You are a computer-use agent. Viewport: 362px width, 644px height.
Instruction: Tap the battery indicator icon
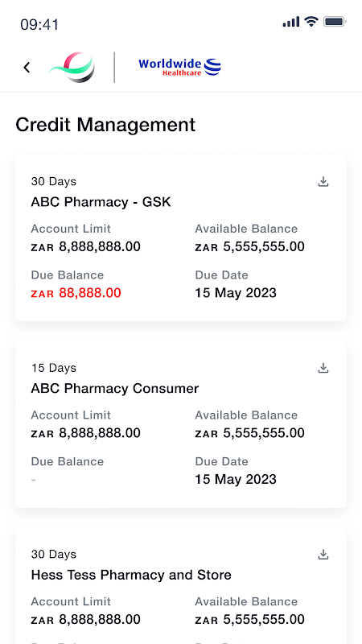335,22
